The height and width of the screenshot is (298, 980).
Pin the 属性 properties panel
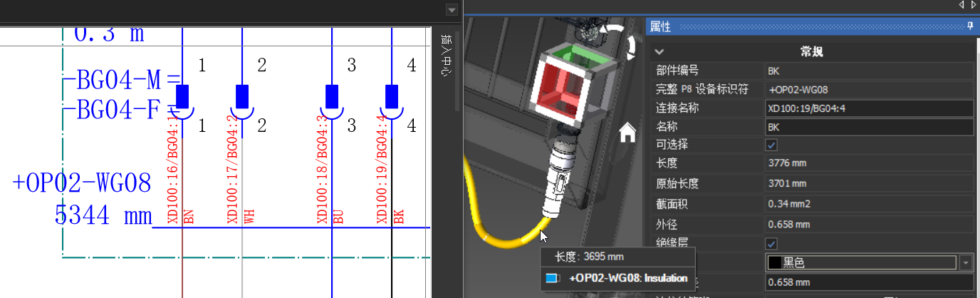coord(970,27)
